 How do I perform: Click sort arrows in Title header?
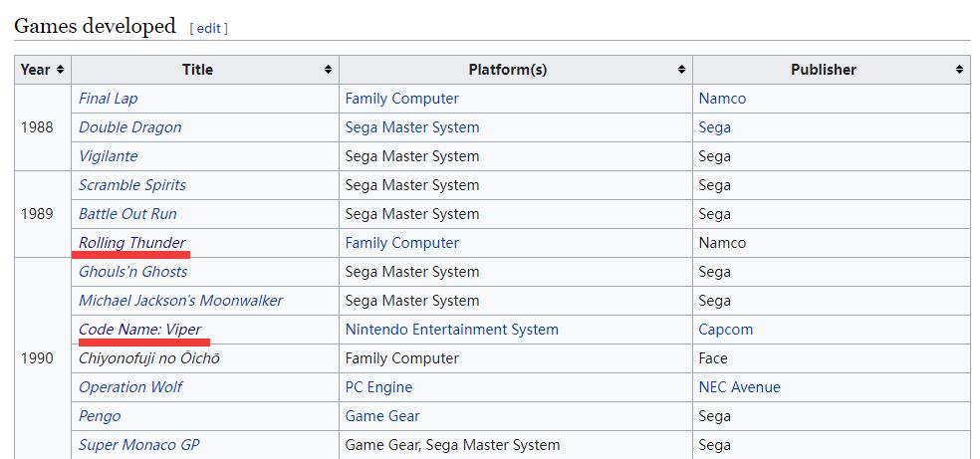click(328, 70)
